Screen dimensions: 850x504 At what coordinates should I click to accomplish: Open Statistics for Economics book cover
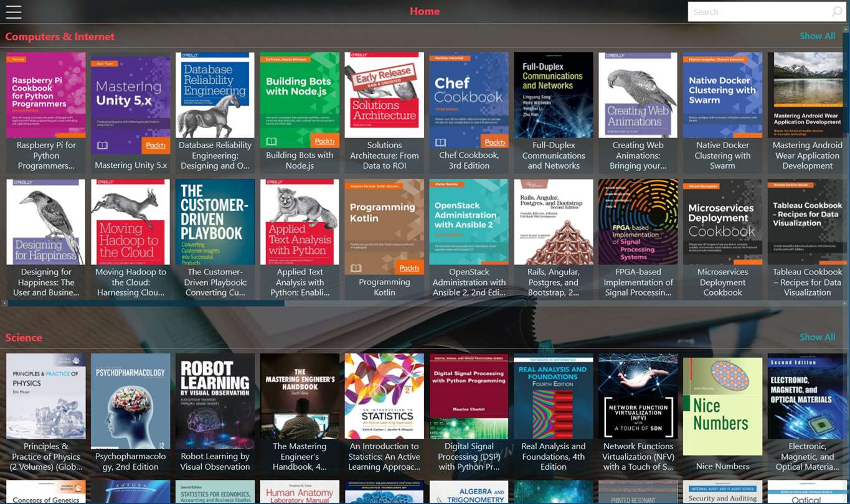(x=215, y=492)
